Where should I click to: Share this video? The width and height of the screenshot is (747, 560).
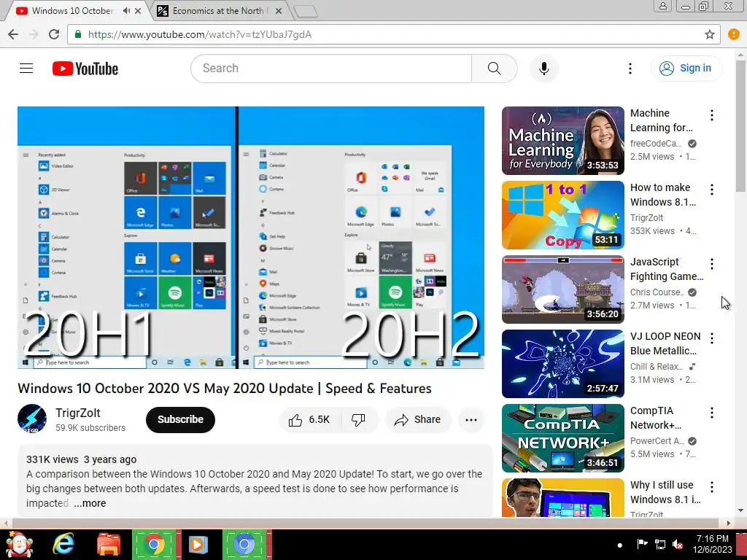click(418, 419)
